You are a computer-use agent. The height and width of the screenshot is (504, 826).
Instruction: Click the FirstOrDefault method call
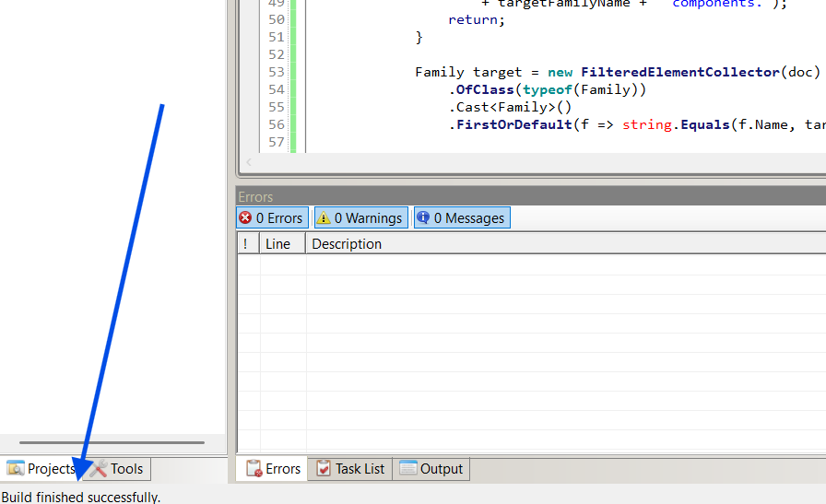pos(514,124)
